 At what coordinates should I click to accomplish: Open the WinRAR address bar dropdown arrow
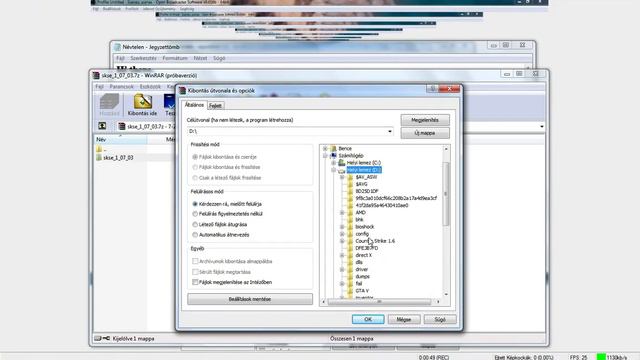coord(542,127)
